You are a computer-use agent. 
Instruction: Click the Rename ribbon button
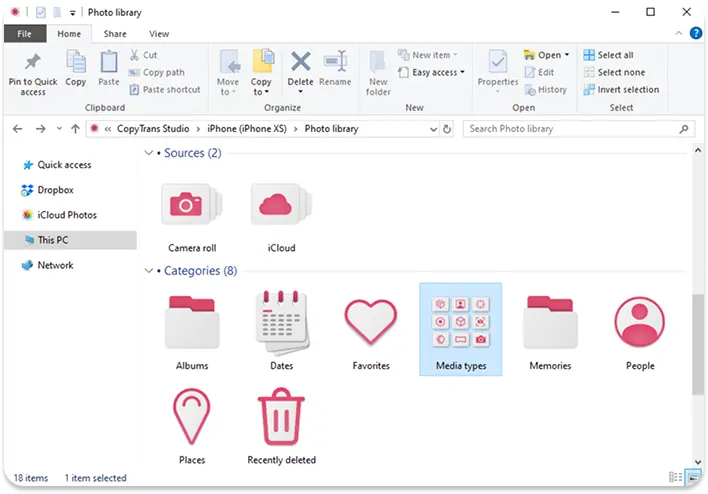click(335, 68)
